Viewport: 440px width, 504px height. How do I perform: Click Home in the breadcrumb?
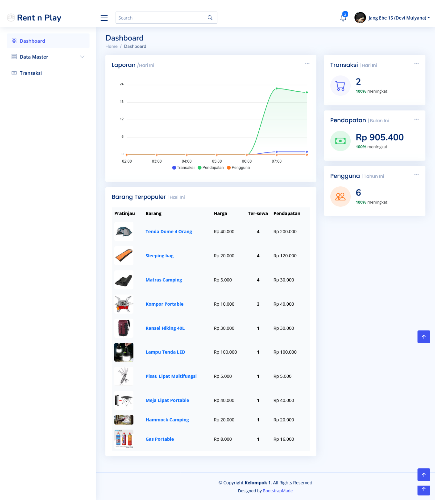click(x=111, y=46)
